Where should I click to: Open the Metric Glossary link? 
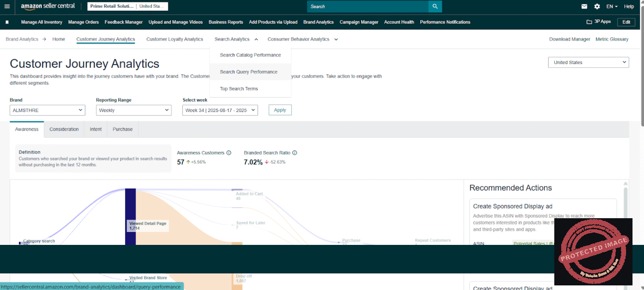pos(612,39)
